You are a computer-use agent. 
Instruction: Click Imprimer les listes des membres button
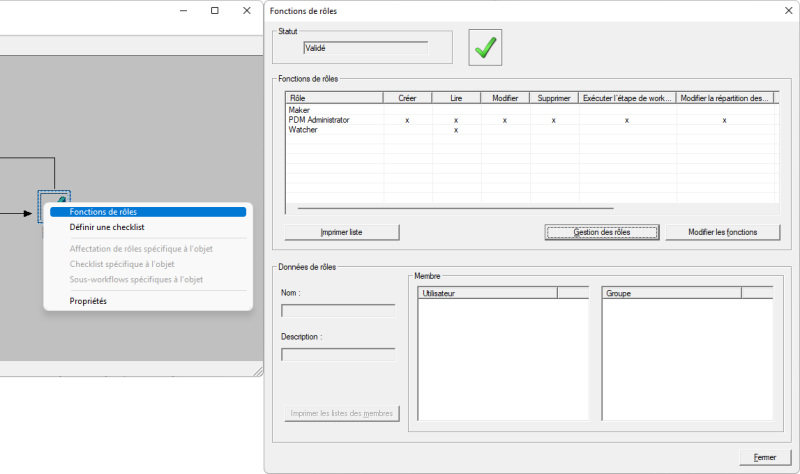(x=342, y=413)
